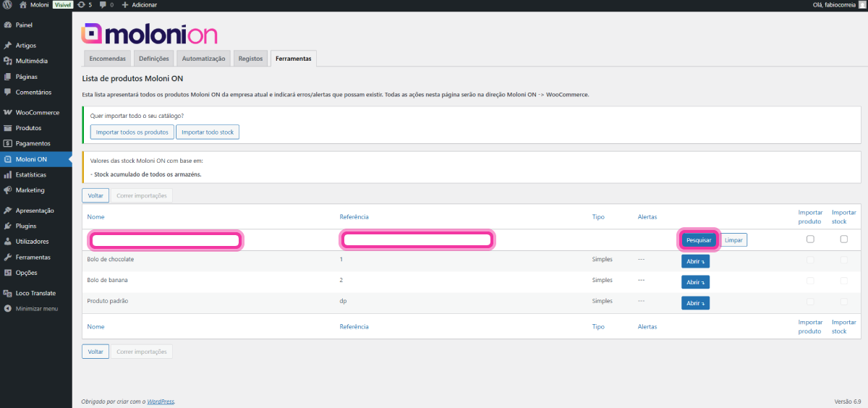This screenshot has width=868, height=408.
Task: Open the Bolo de chocolate product via Abrir
Action: (695, 261)
